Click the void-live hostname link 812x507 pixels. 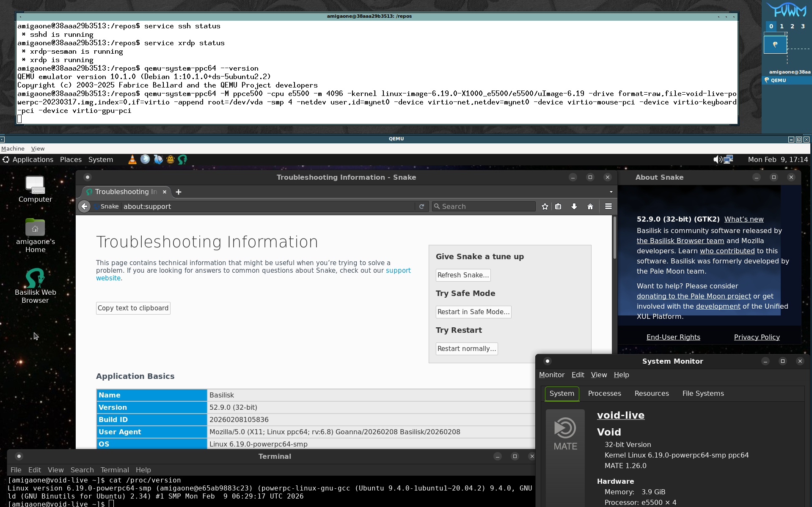[620, 415]
